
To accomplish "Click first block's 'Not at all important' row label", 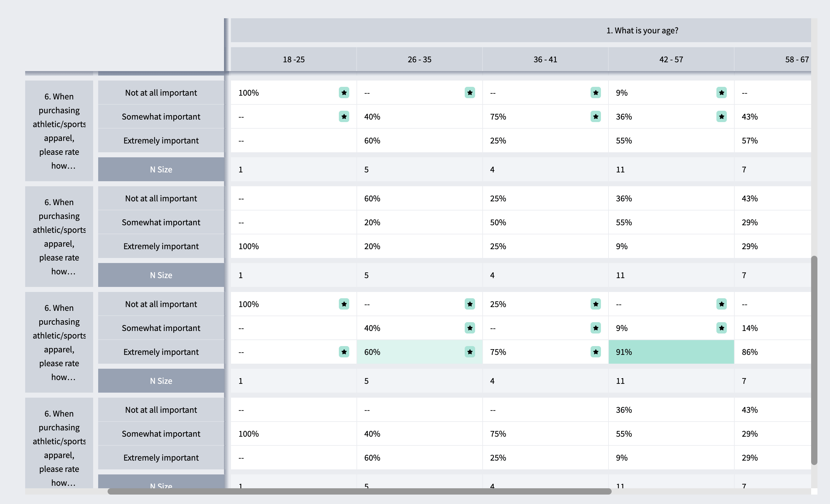I will click(x=161, y=92).
